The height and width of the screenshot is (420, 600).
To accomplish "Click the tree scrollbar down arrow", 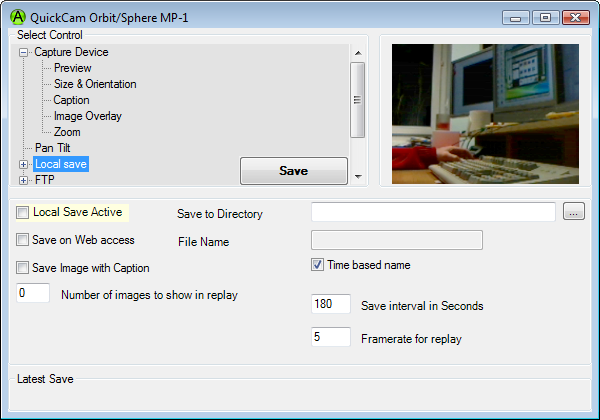I will [x=358, y=177].
